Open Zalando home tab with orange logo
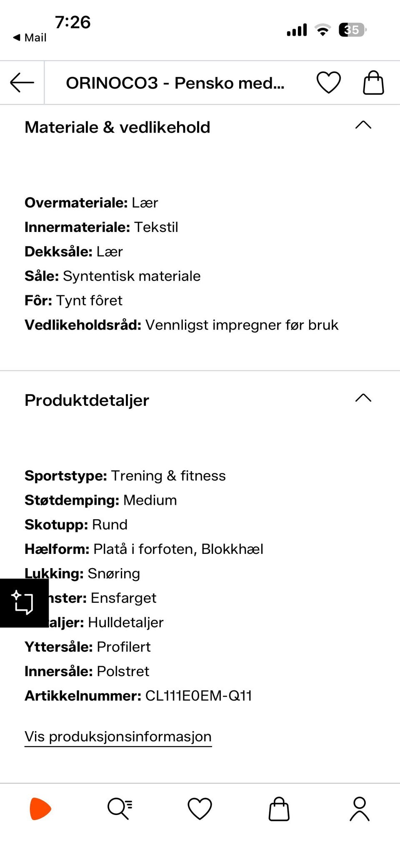The image size is (400, 868). 40,809
